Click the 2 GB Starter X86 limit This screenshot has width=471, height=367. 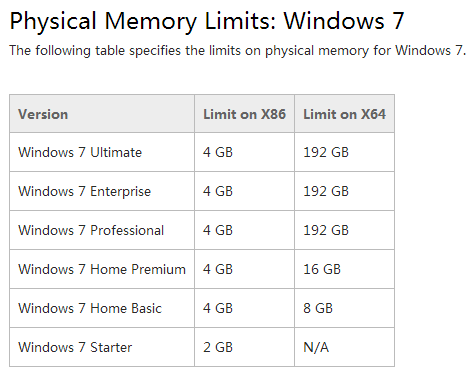218,347
